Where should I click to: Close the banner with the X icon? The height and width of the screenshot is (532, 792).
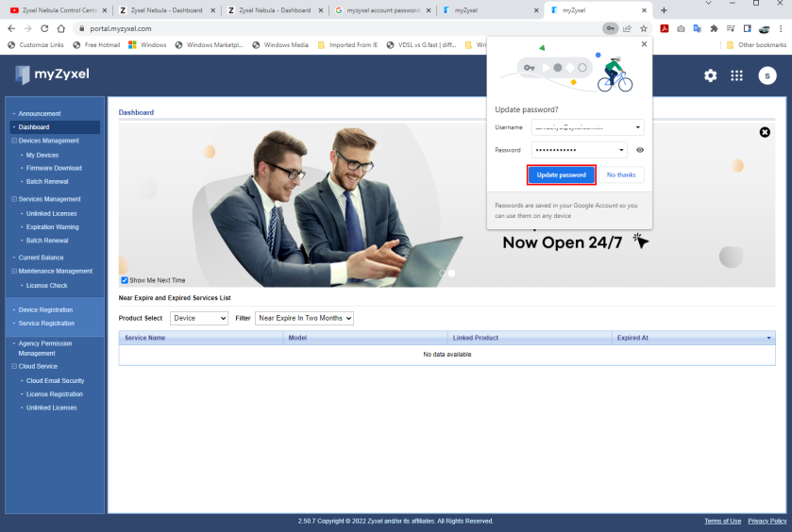tap(765, 133)
